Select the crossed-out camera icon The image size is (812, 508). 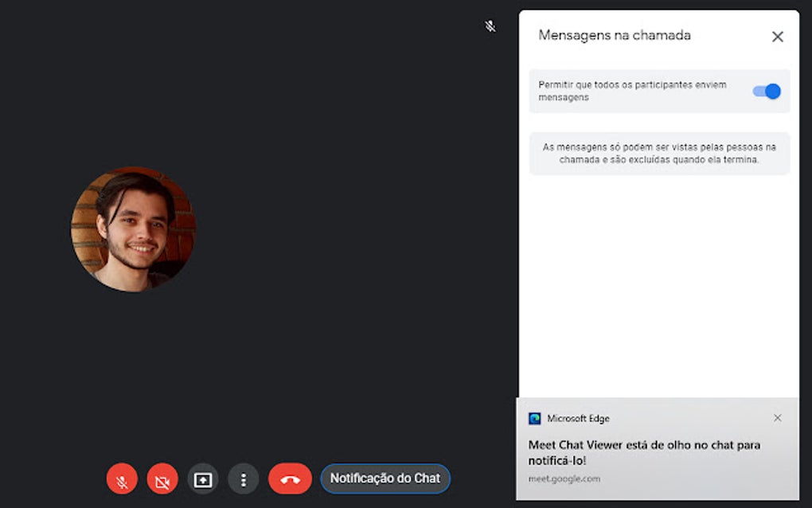[x=162, y=479]
